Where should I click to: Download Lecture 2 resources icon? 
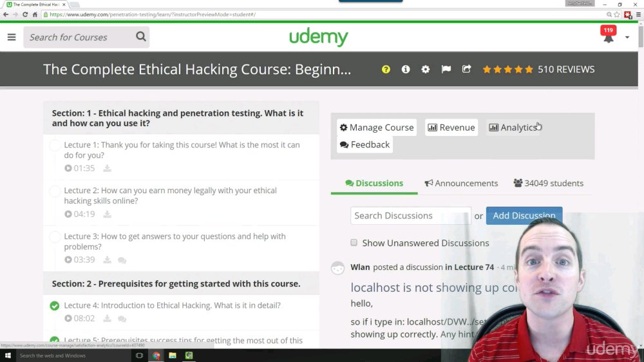(107, 214)
